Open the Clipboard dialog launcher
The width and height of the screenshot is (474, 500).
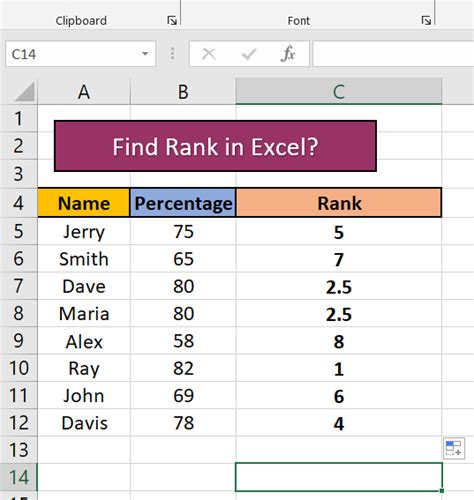[172, 21]
